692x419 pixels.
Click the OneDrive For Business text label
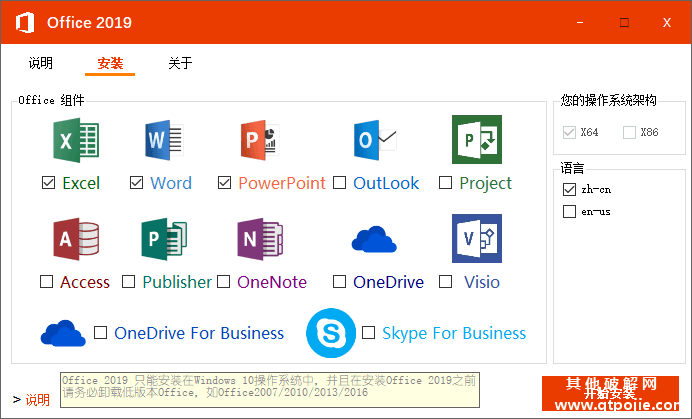pos(199,333)
